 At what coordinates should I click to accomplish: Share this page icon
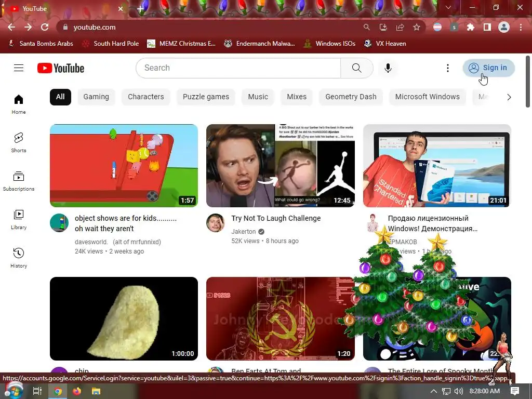pyautogui.click(x=400, y=27)
